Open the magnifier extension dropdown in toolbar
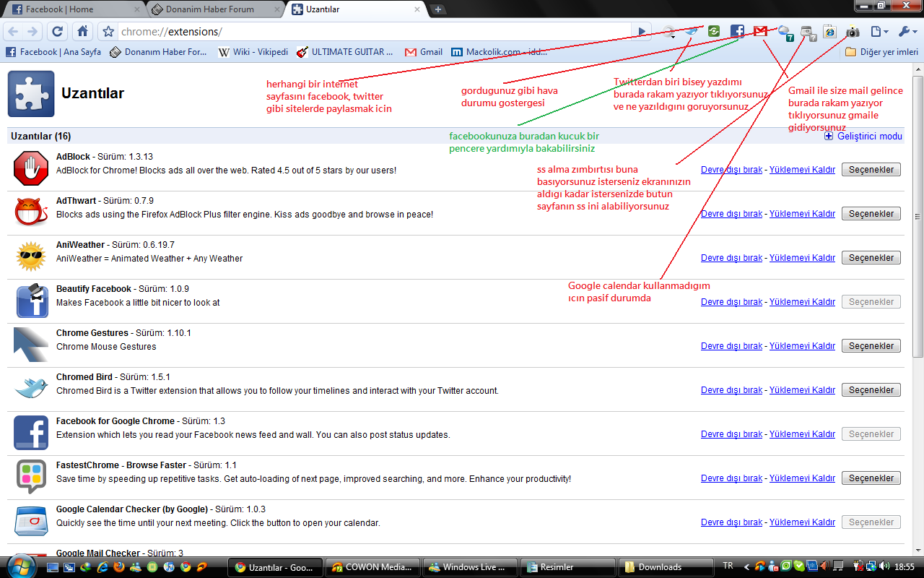Image resolution: width=924 pixels, height=578 pixels. tap(669, 32)
